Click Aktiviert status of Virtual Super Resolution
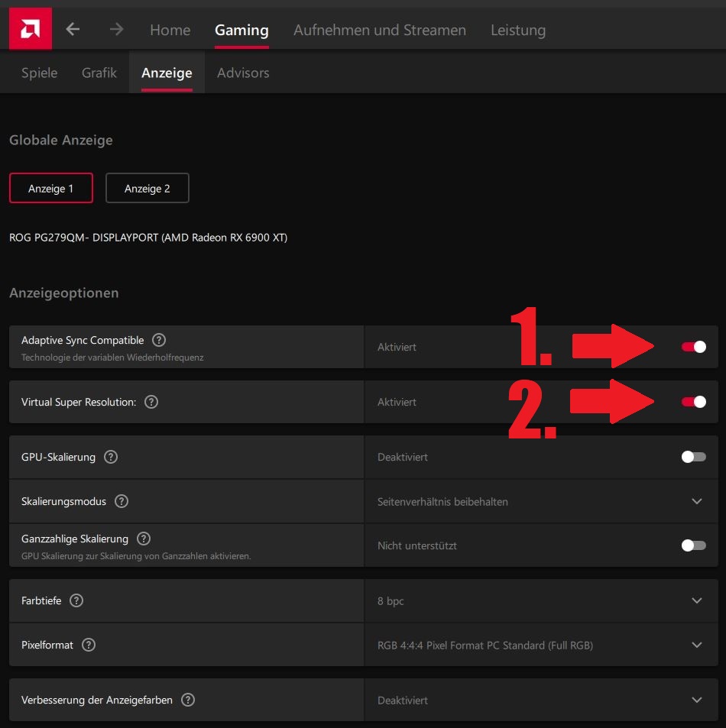 coord(397,402)
